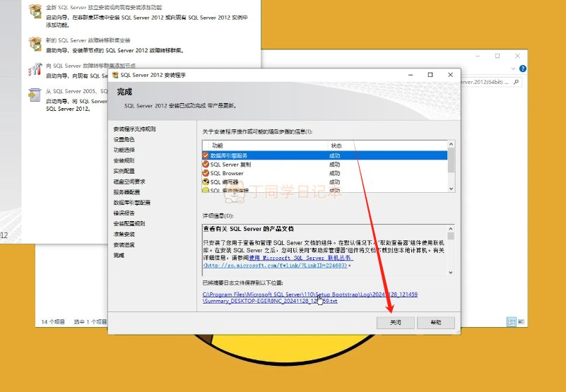Click the success icon beside 数据库引擎服务
Screen dimensions: 566x392
coord(206,155)
